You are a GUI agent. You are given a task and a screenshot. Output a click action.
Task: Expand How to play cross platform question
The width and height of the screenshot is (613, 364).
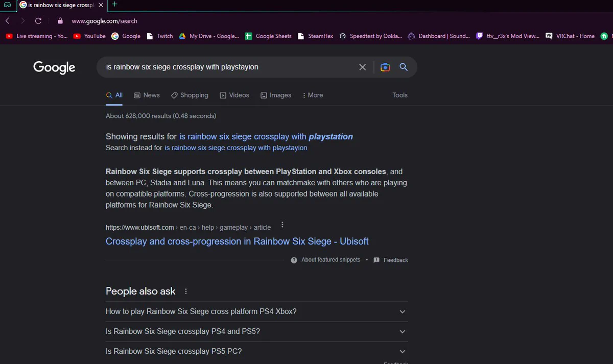(x=257, y=311)
